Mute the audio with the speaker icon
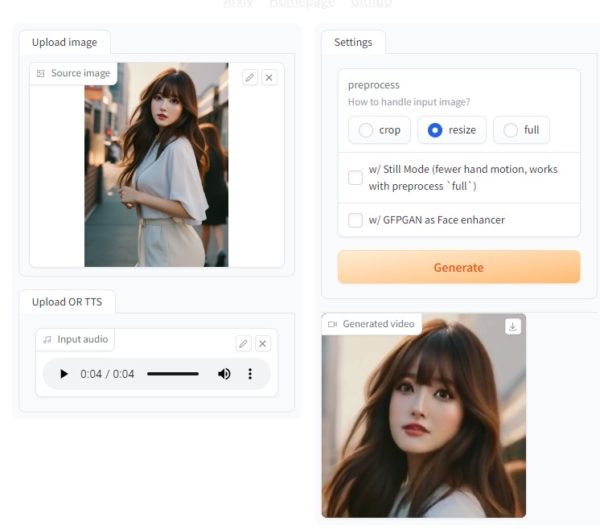 point(224,374)
